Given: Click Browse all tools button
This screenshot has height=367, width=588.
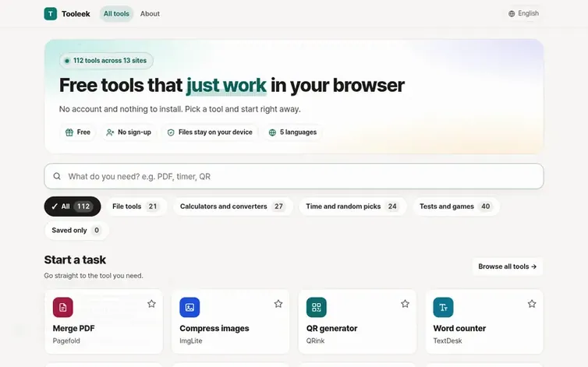Looking at the screenshot, I should [508, 266].
